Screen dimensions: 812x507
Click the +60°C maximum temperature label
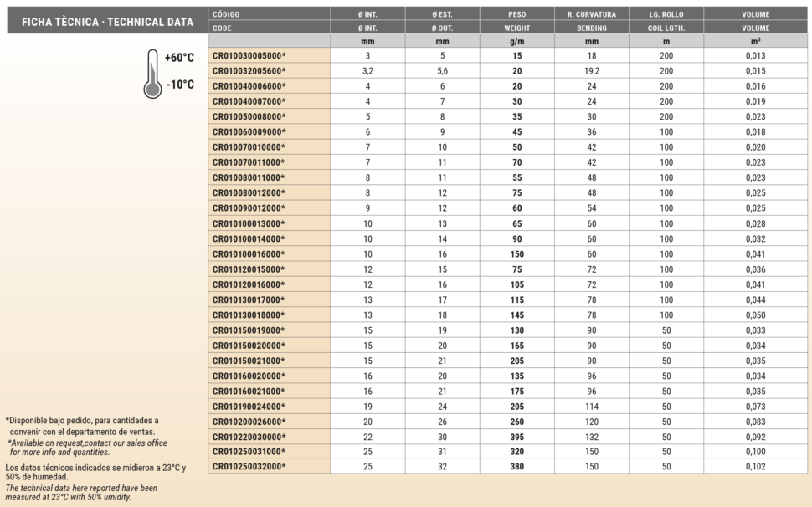point(179,58)
